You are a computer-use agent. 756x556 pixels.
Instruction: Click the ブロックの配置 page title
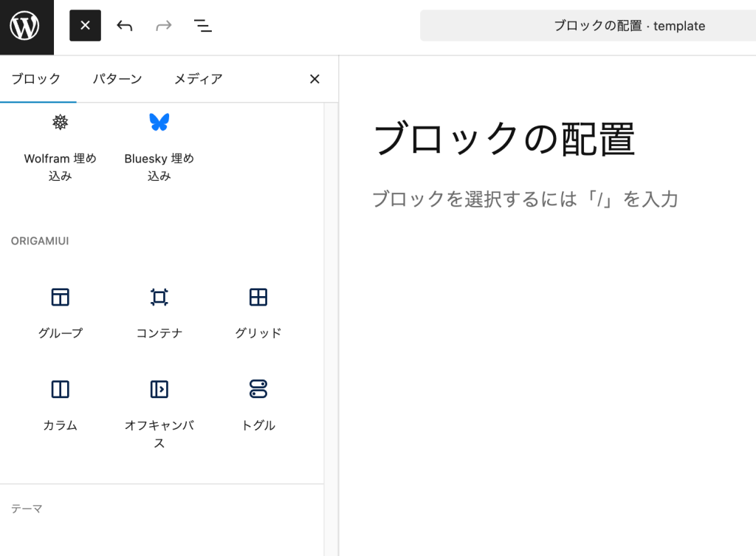[504, 138]
